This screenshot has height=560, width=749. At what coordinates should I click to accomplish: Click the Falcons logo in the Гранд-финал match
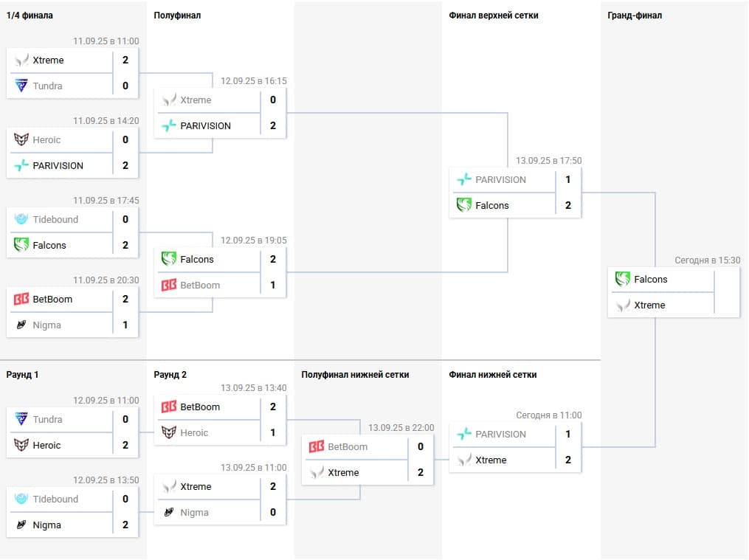pyautogui.click(x=623, y=279)
